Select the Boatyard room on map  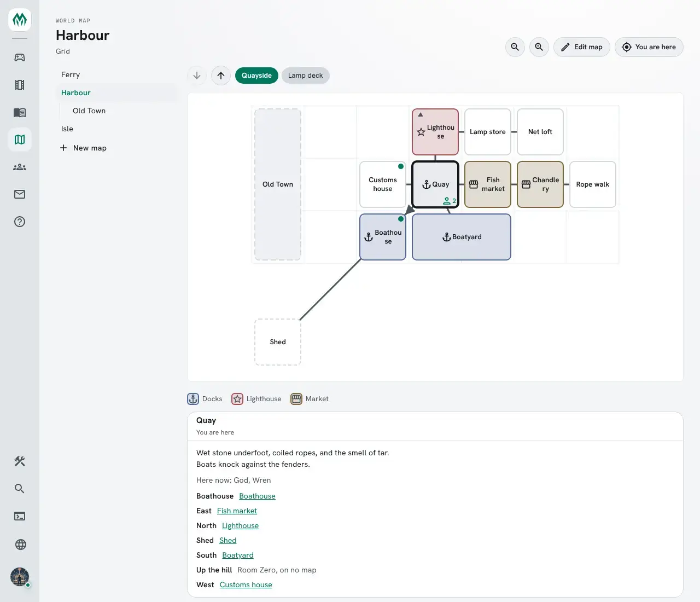(462, 237)
